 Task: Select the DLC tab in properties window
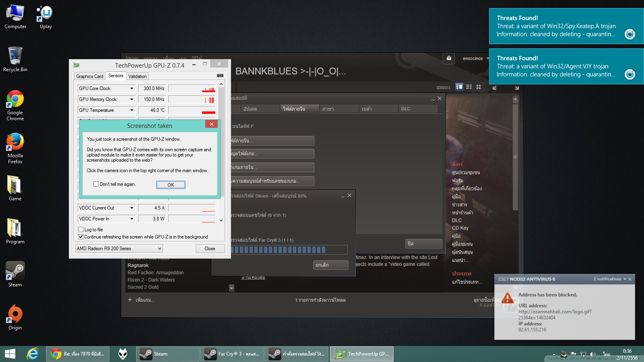coord(418,109)
